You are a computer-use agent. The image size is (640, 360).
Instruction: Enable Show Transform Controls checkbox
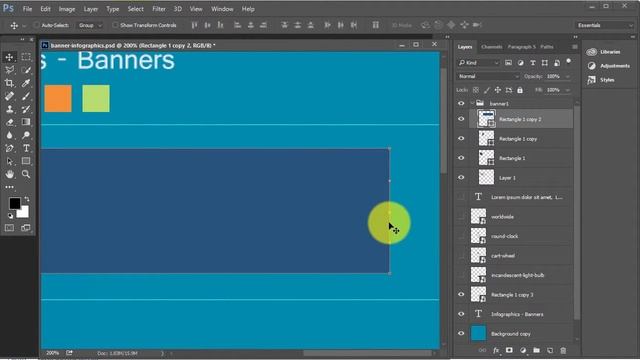(115, 25)
